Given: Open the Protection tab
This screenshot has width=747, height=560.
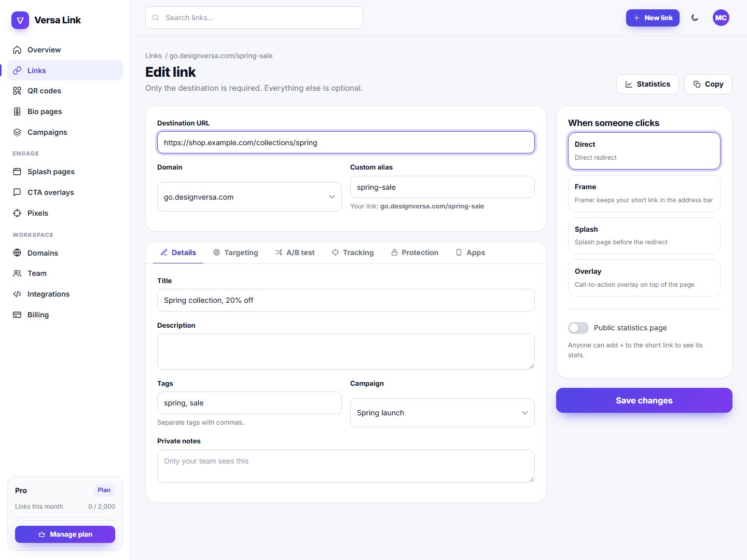Looking at the screenshot, I should coord(414,253).
